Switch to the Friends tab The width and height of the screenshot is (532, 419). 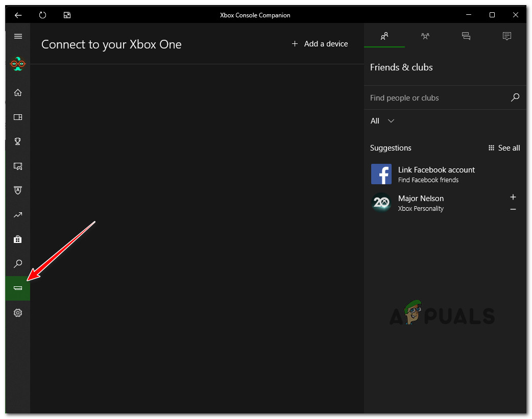(384, 36)
